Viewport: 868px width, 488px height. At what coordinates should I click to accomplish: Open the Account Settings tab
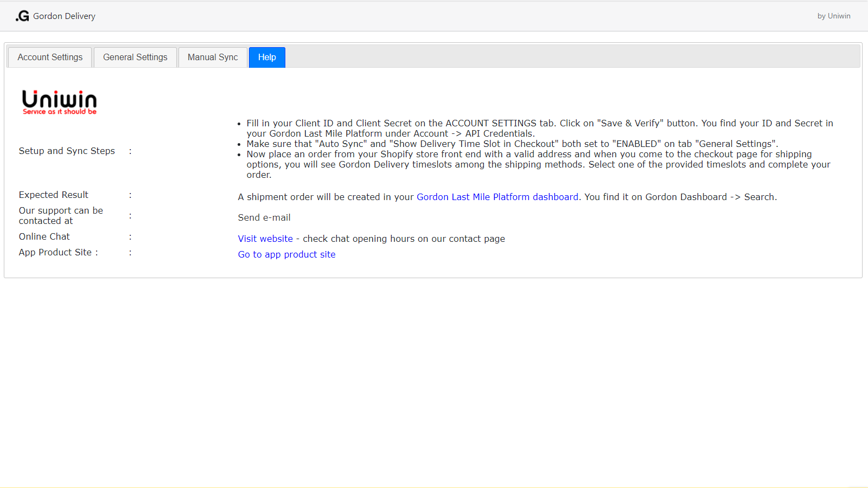point(50,57)
